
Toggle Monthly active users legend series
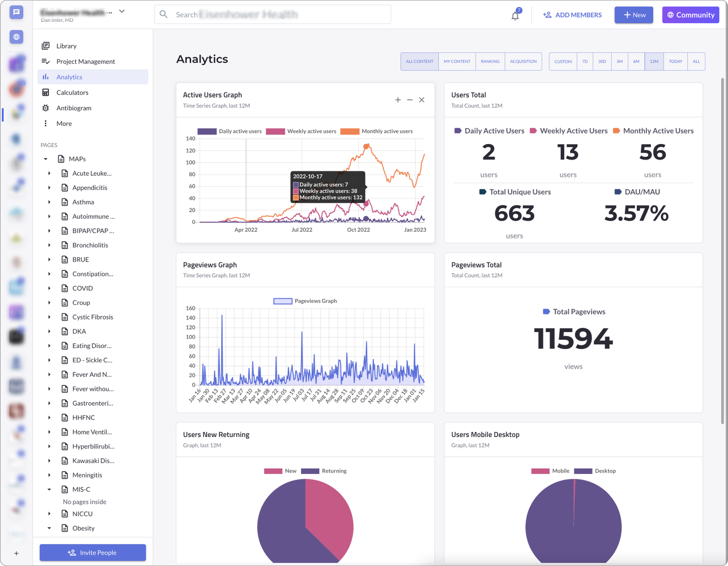(377, 131)
